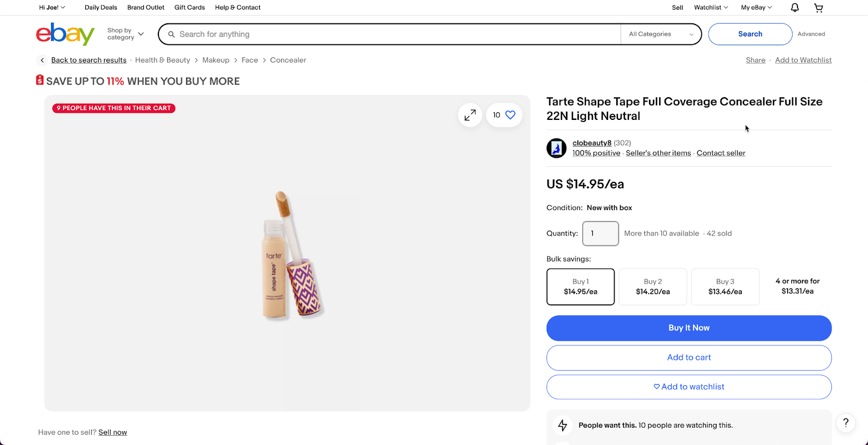Click the Share link
Screen dimensions: 868x445
(x=756, y=60)
